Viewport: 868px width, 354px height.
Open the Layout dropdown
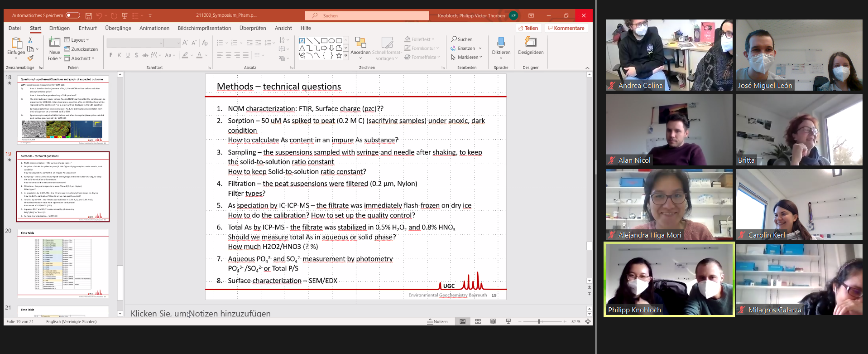pos(77,40)
